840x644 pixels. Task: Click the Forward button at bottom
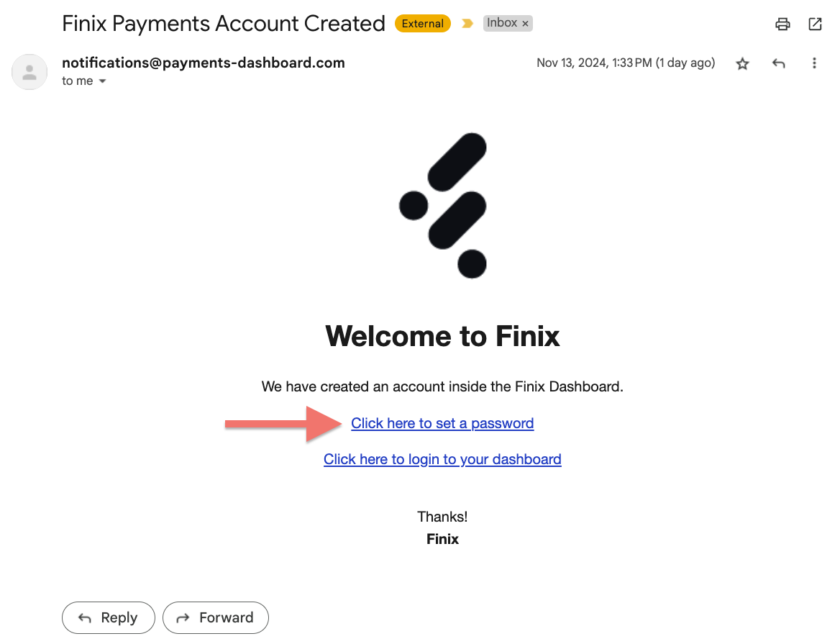[215, 618]
